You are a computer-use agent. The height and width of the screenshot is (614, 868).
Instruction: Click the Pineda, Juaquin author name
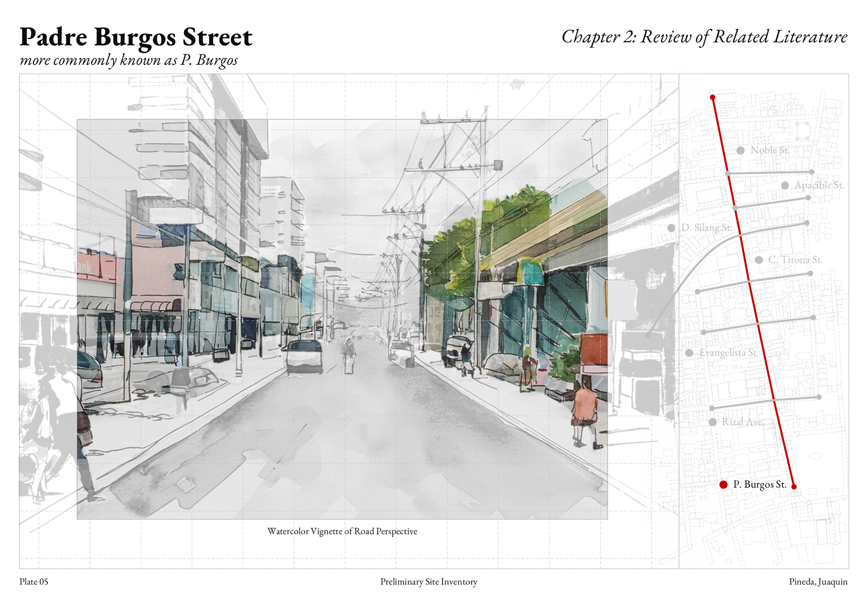pyautogui.click(x=818, y=582)
